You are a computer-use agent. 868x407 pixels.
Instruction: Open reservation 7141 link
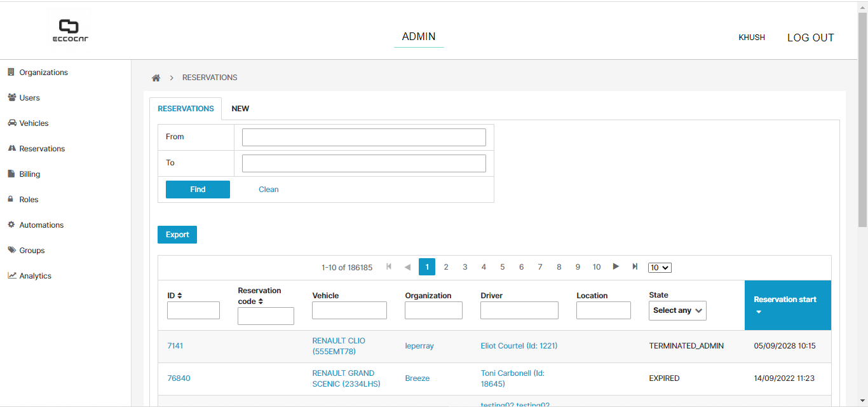[175, 346]
